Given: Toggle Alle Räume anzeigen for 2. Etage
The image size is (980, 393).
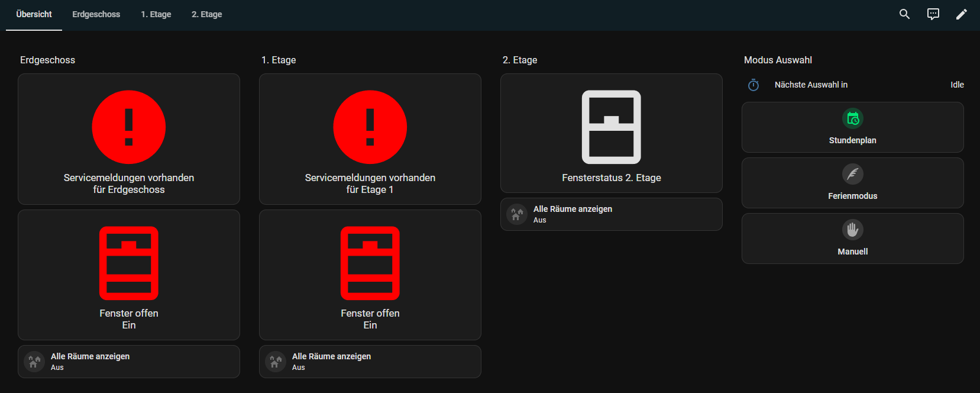Looking at the screenshot, I should tap(611, 214).
